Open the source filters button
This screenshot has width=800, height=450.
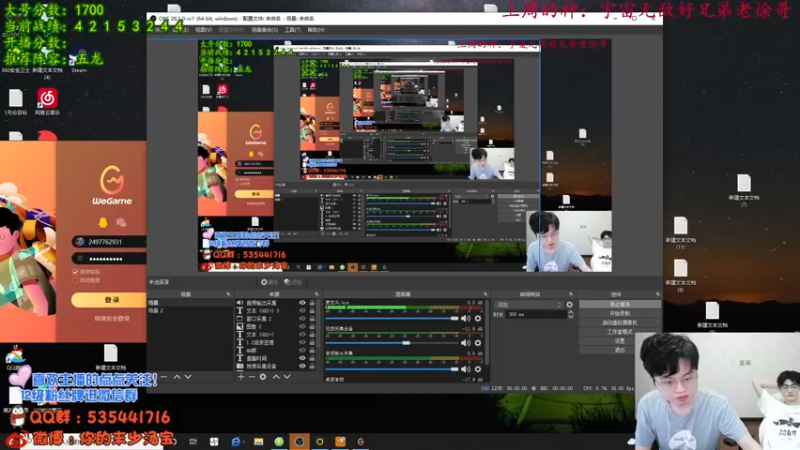click(293, 282)
